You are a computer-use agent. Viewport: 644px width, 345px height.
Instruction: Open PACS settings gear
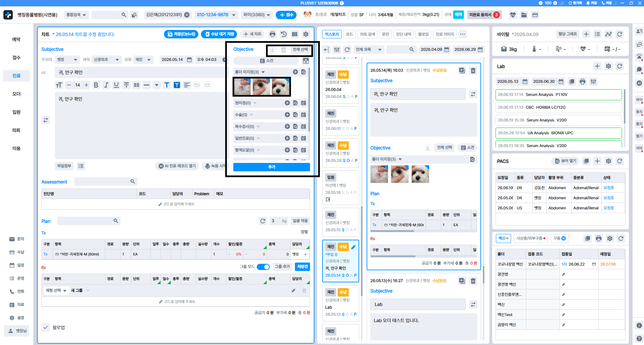608,161
